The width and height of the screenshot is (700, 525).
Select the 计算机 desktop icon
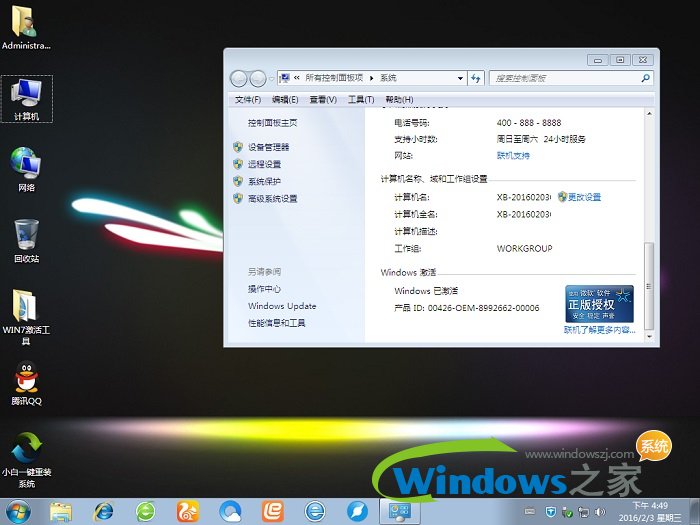click(27, 99)
